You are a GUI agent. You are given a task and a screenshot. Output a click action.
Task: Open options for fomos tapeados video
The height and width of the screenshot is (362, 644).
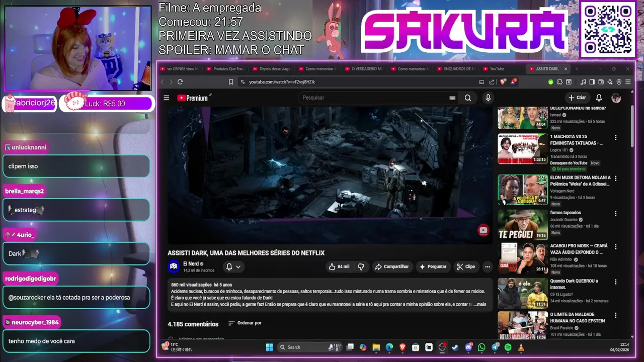coord(615,214)
